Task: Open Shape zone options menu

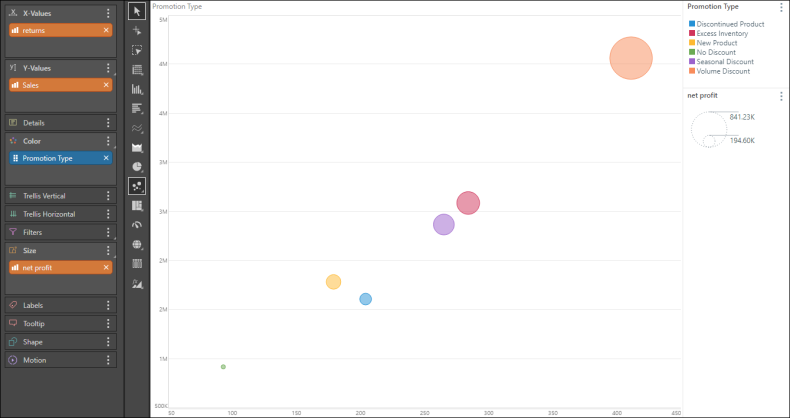Action: [108, 341]
